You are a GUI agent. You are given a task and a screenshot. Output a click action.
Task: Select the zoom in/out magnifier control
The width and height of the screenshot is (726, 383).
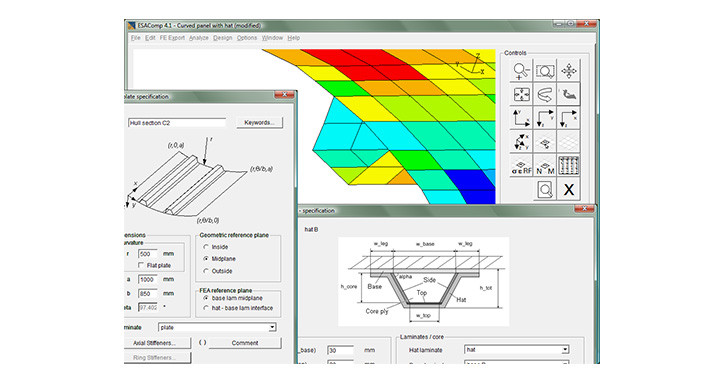[521, 71]
